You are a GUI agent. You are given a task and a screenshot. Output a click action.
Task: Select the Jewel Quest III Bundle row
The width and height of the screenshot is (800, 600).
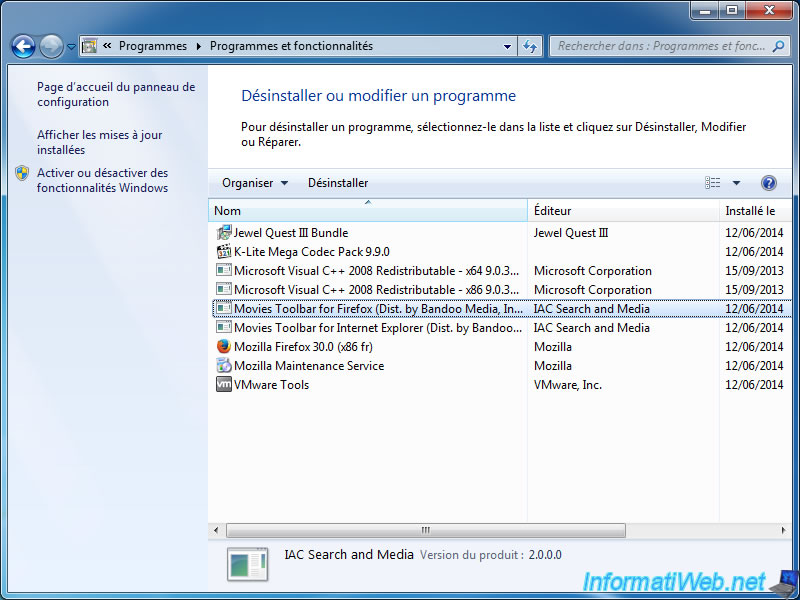[x=500, y=233]
